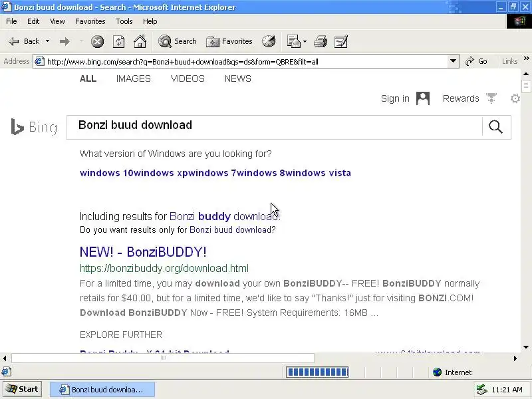Click the Forward arrow toolbar icon

point(65,41)
